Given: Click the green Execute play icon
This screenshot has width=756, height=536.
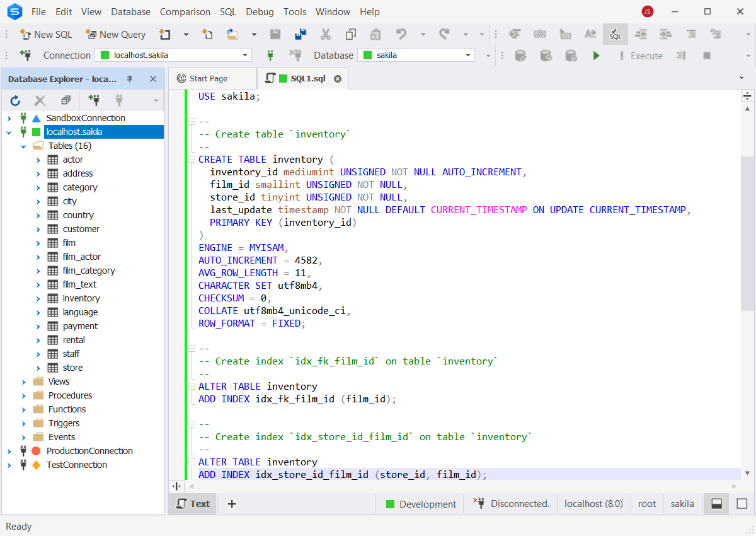Looking at the screenshot, I should tap(596, 55).
